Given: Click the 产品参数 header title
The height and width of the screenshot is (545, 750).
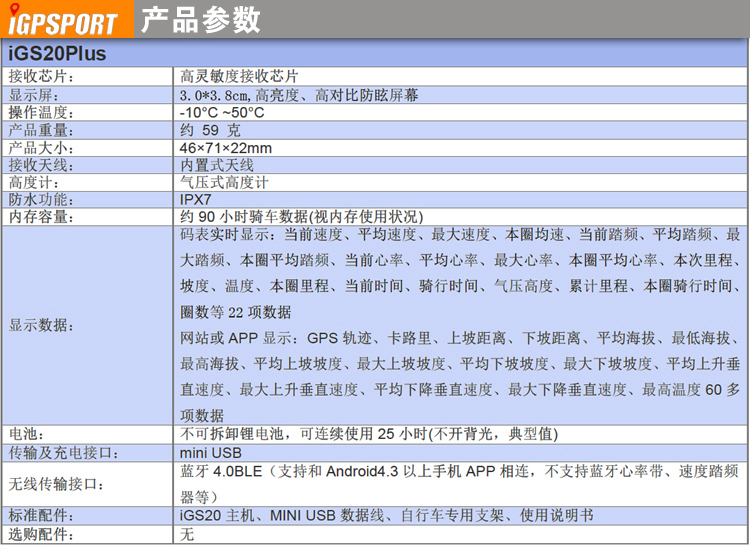Looking at the screenshot, I should click(201, 21).
